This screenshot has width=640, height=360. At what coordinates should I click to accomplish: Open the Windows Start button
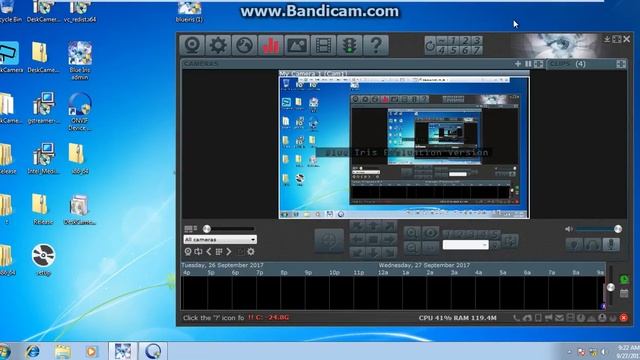[x=5, y=351]
